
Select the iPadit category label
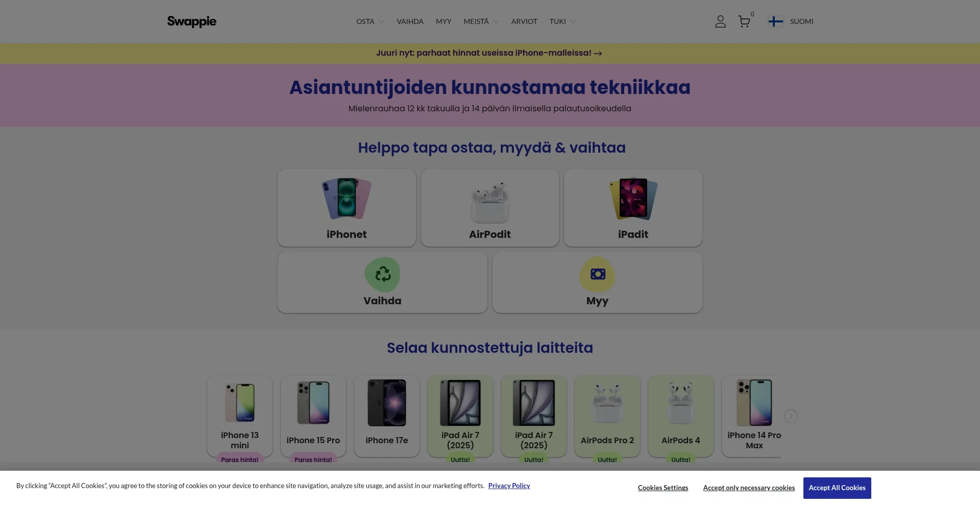click(x=633, y=234)
